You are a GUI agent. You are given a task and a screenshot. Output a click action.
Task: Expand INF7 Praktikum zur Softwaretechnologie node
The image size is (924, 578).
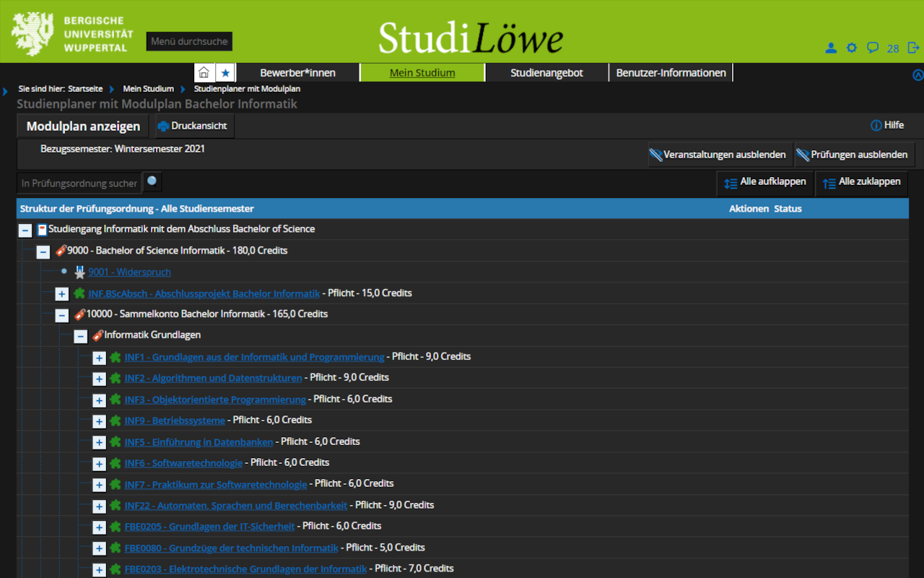pos(99,486)
